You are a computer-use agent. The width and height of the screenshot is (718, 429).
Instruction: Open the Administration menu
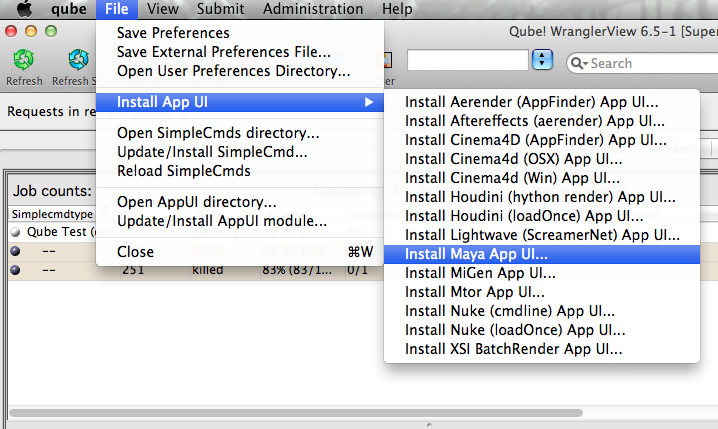313,9
